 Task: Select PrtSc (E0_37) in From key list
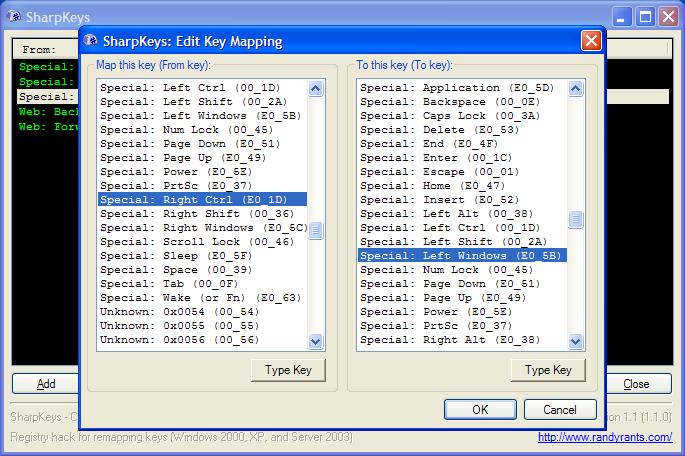pyautogui.click(x=202, y=186)
